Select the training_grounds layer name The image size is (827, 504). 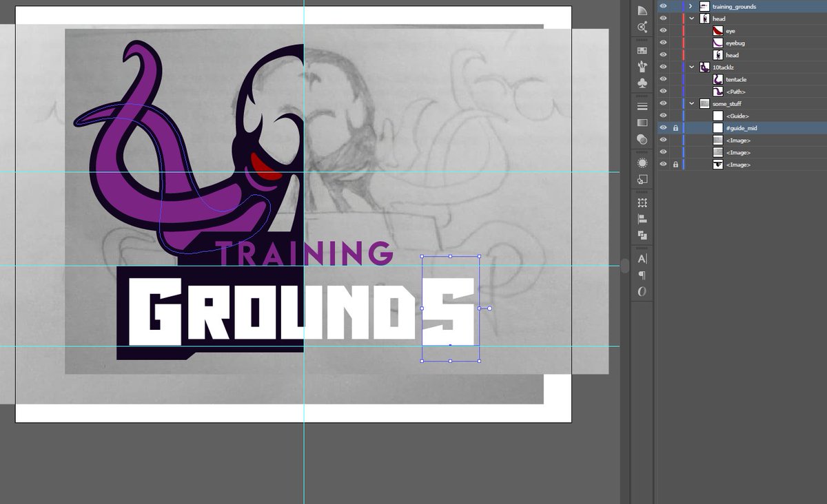tap(734, 7)
